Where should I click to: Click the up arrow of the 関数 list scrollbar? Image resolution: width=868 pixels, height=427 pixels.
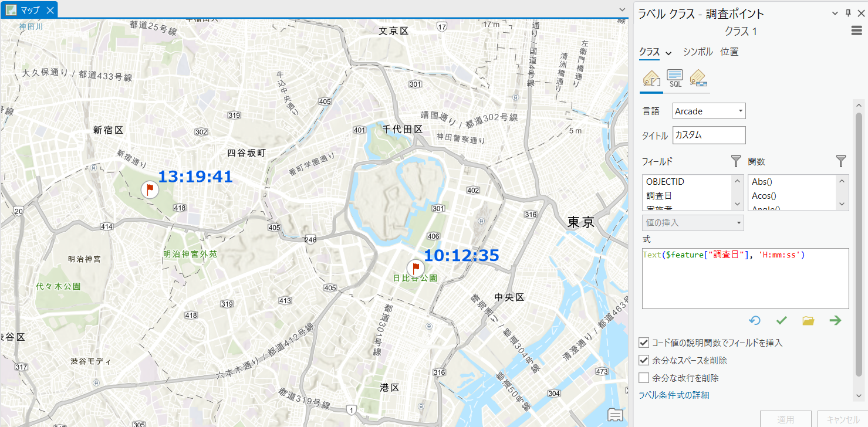click(843, 181)
